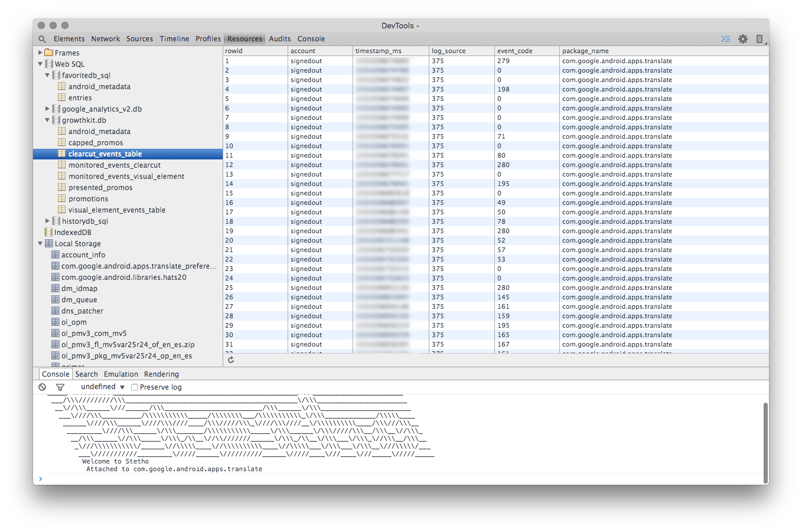Click the search magnifier icon in toolbar
802x532 pixels.
tap(42, 39)
